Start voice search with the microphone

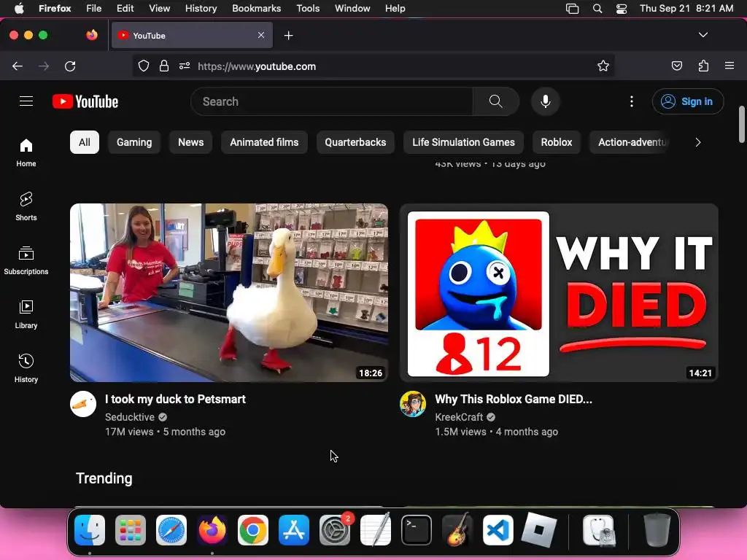pyautogui.click(x=546, y=101)
